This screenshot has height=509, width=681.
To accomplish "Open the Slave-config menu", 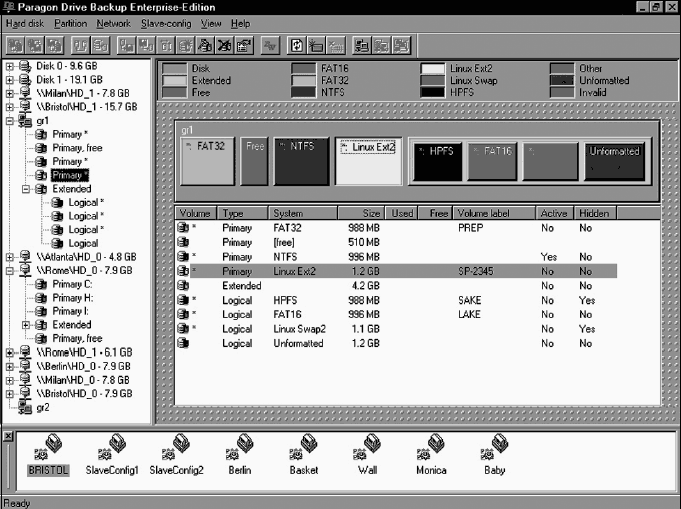I will pyautogui.click(x=166, y=23).
